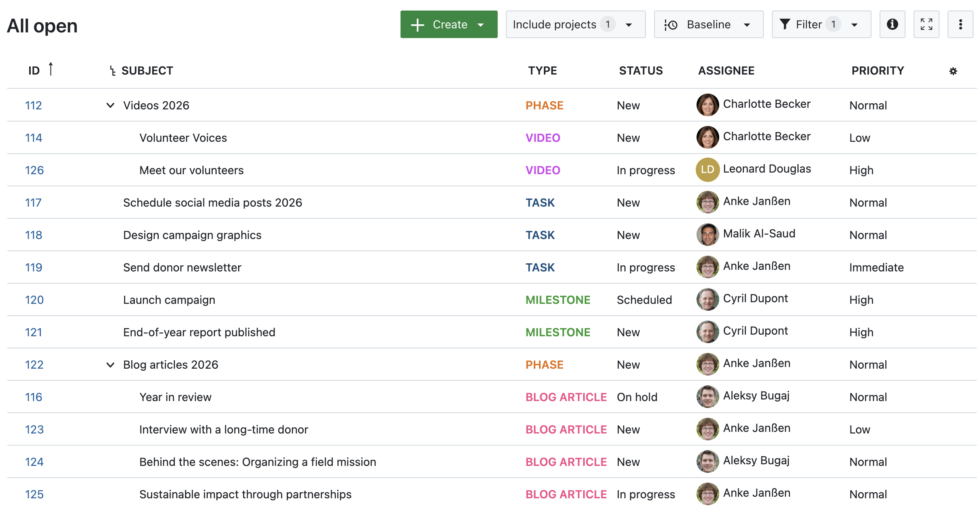
Task: Open column settings with the gear icon
Action: click(x=954, y=70)
